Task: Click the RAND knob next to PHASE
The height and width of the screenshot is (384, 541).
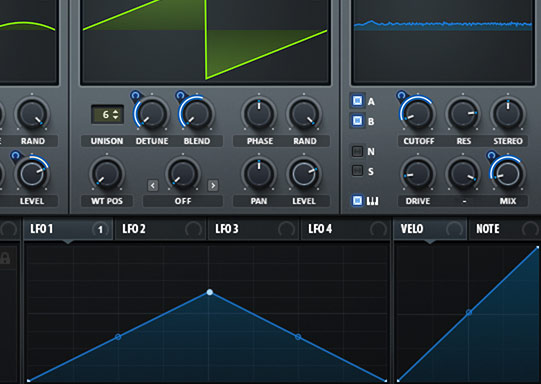Action: pos(304,114)
